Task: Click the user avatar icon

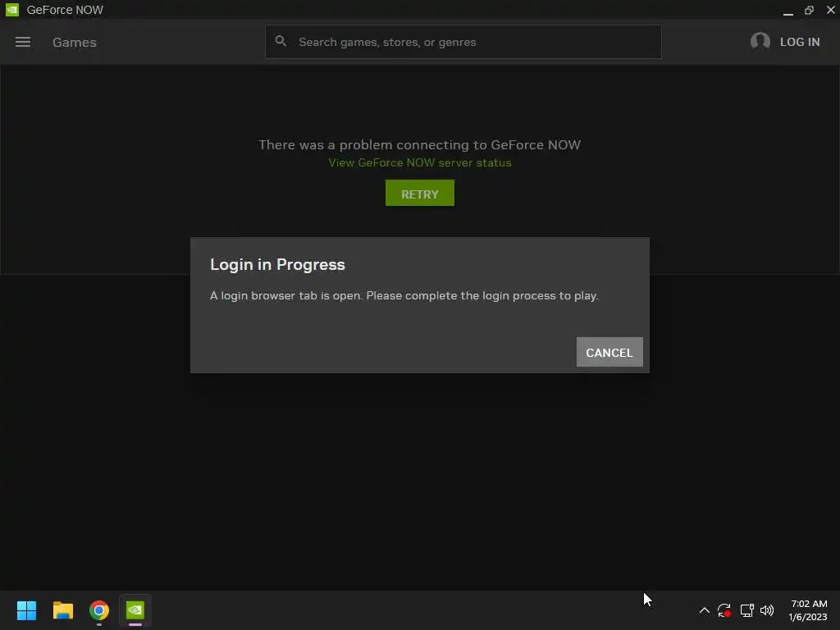Action: (760, 41)
